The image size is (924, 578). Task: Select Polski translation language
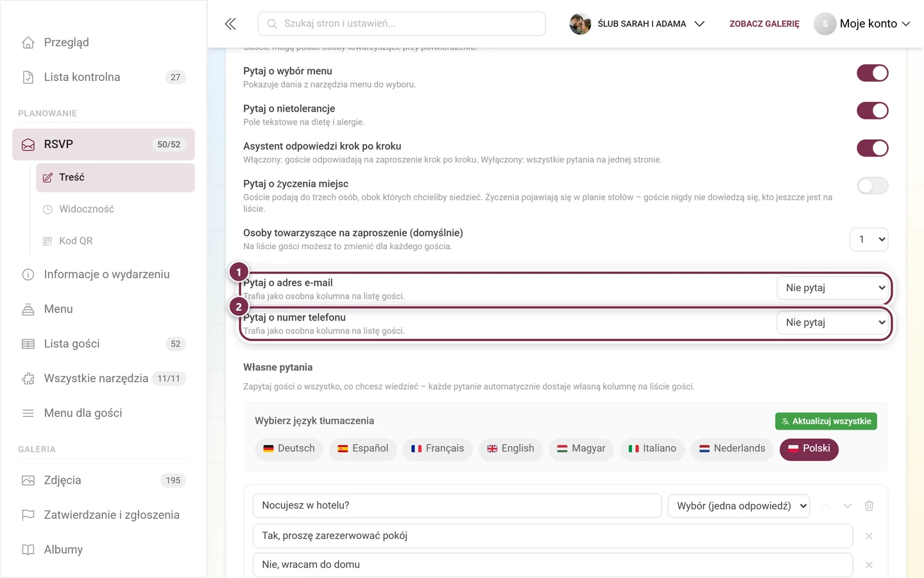[x=809, y=449]
